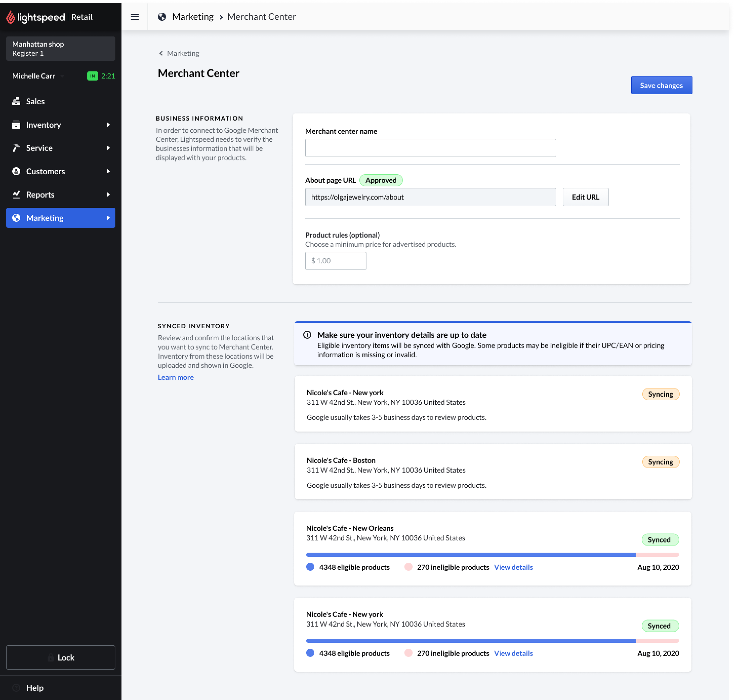Screen dimensions: 735x700
Task: Focus the minimum price $ 1.00 field
Action: (336, 261)
